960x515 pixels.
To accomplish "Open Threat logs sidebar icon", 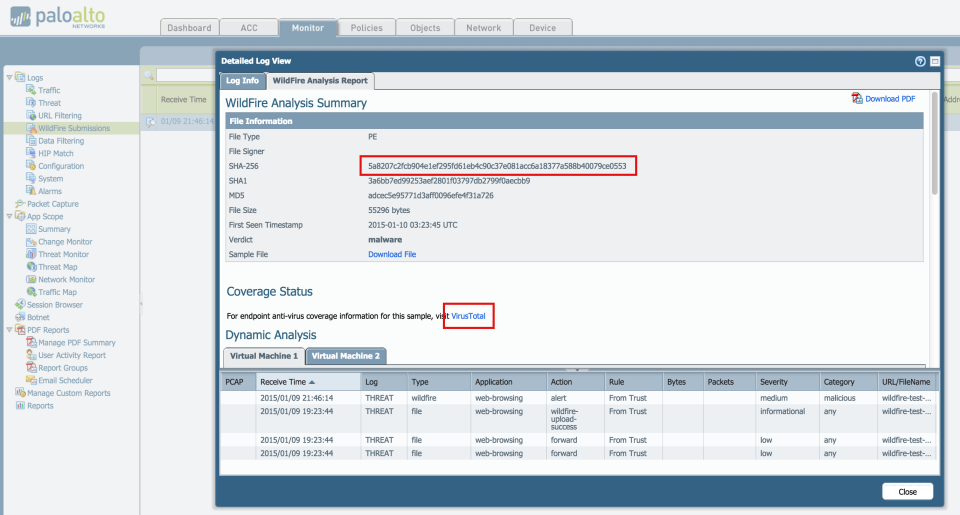I will pos(31,102).
